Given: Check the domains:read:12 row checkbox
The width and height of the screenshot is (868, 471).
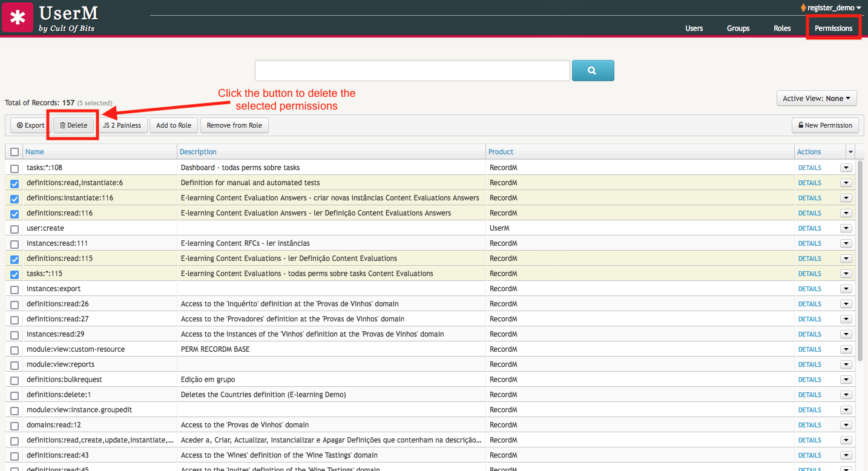Looking at the screenshot, I should click(x=15, y=426).
